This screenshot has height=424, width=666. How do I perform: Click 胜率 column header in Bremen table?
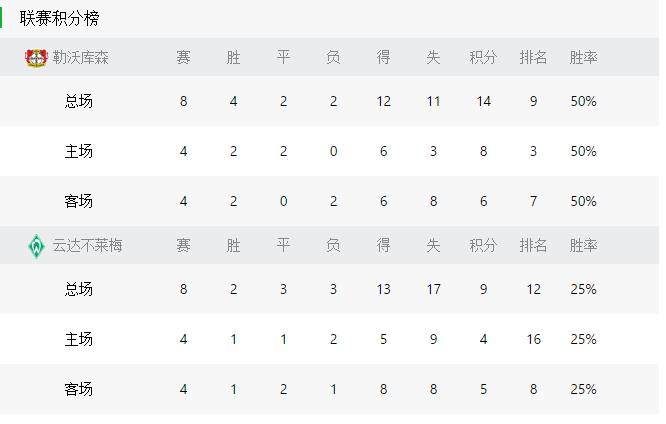[584, 246]
